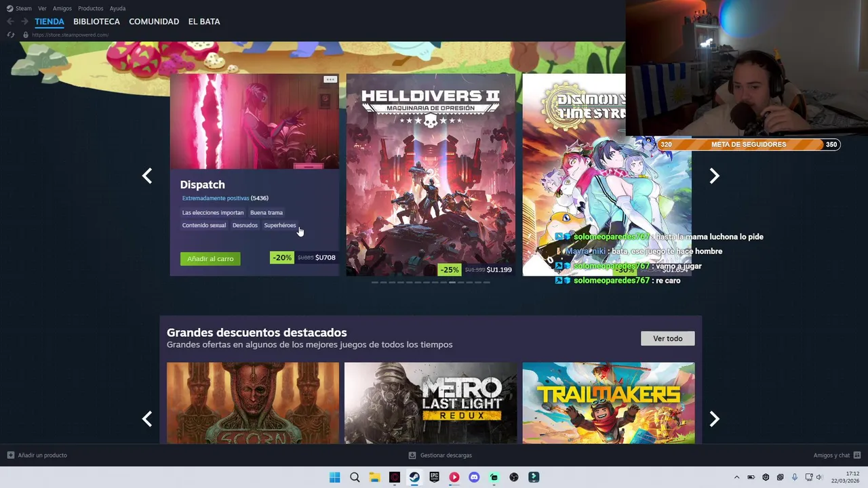Image resolution: width=868 pixels, height=488 pixels.
Task: Go back using the Steam back arrow
Action: pyautogui.click(x=10, y=22)
